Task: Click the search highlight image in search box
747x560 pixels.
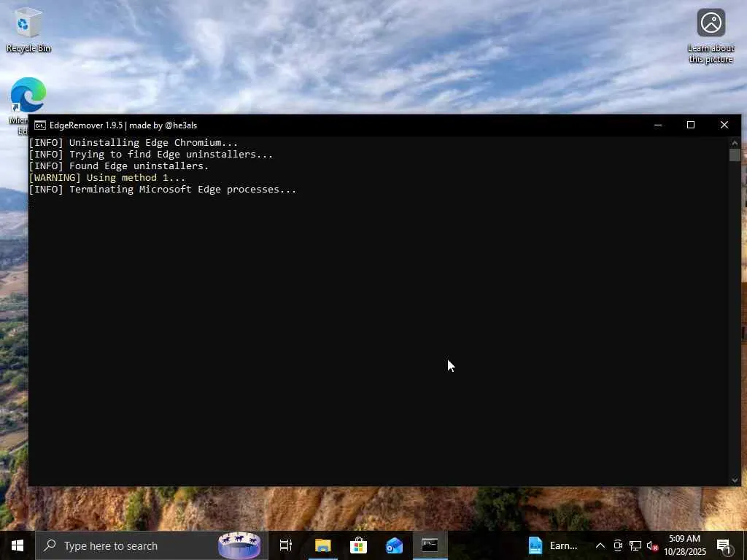Action: click(239, 545)
